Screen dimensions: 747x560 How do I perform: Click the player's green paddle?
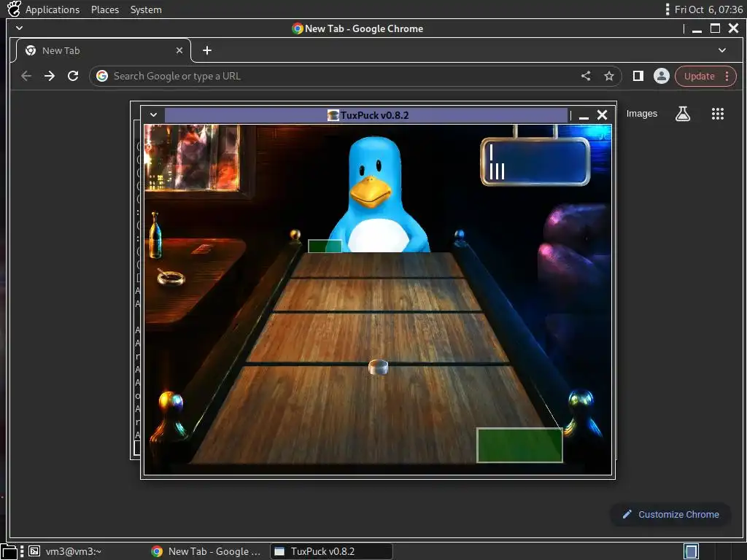point(519,446)
